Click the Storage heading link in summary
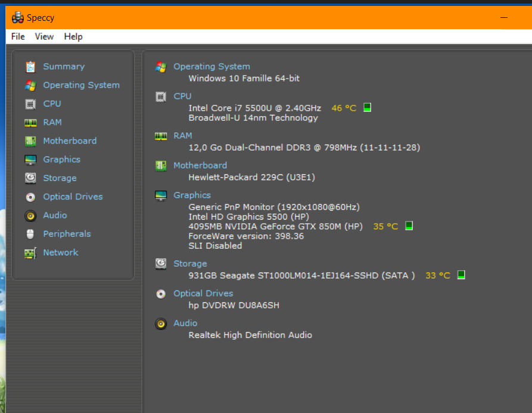Image resolution: width=532 pixels, height=413 pixels. (x=190, y=264)
